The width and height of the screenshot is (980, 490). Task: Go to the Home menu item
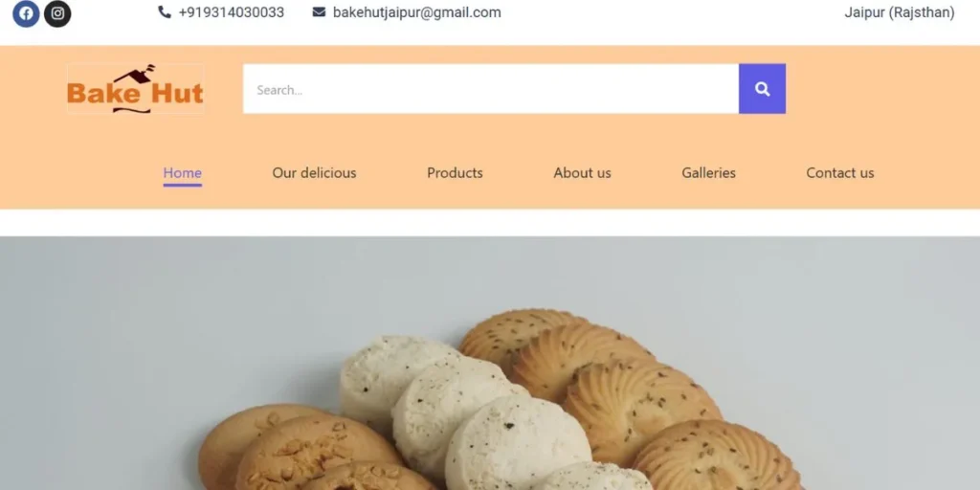click(183, 173)
